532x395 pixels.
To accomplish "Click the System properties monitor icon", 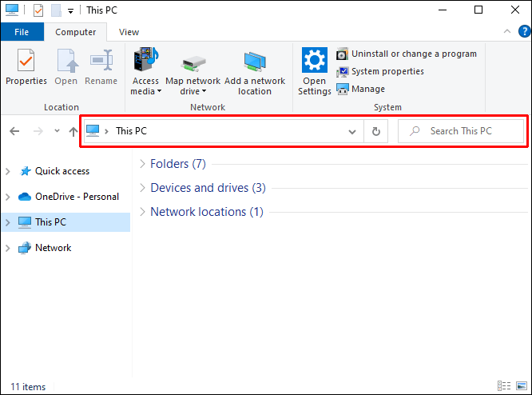I will [x=343, y=72].
